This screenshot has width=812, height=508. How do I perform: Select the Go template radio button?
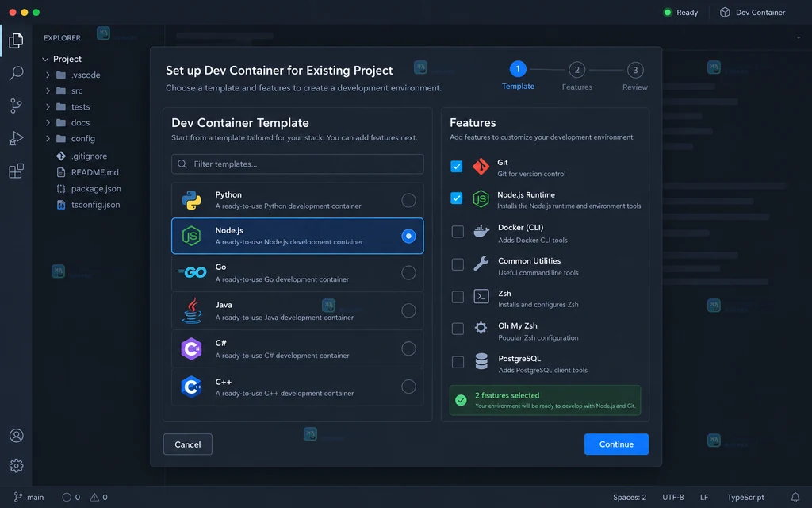[x=408, y=273]
